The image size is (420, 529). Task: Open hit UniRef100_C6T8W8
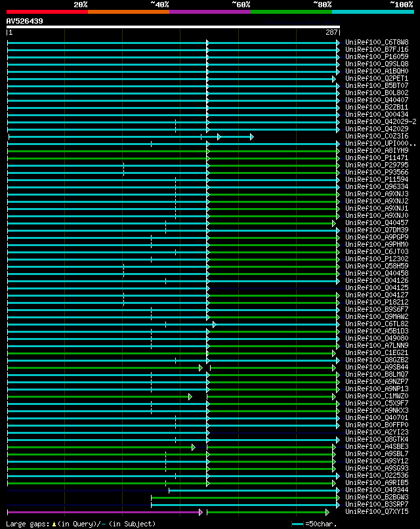tap(377, 43)
